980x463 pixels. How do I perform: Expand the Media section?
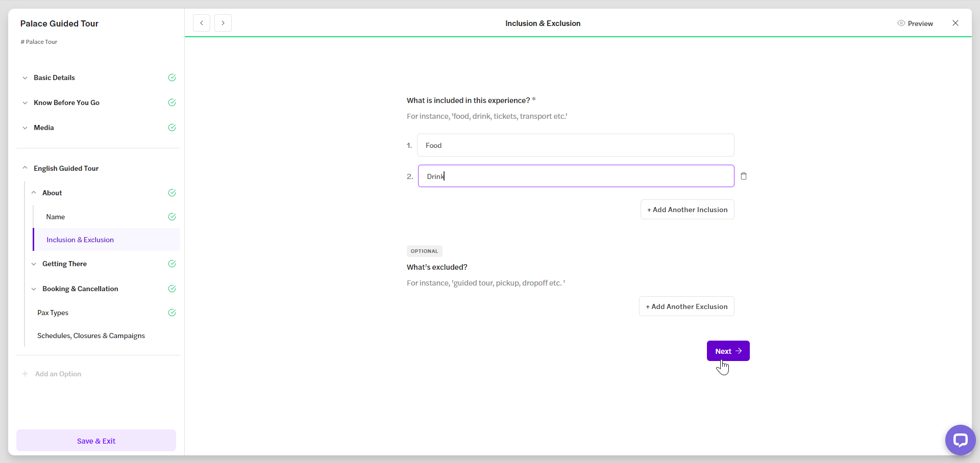[x=25, y=128]
